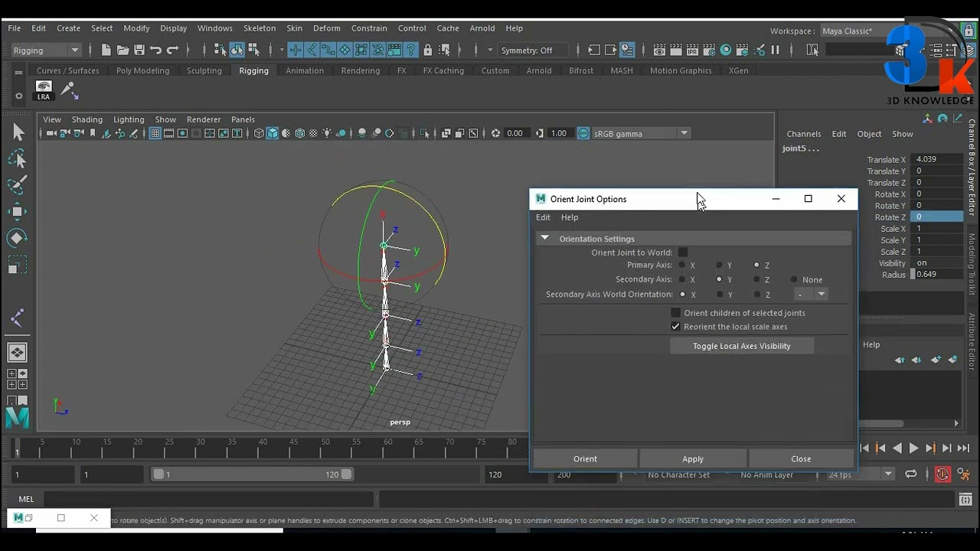Open the Skeleton menu

click(260, 28)
